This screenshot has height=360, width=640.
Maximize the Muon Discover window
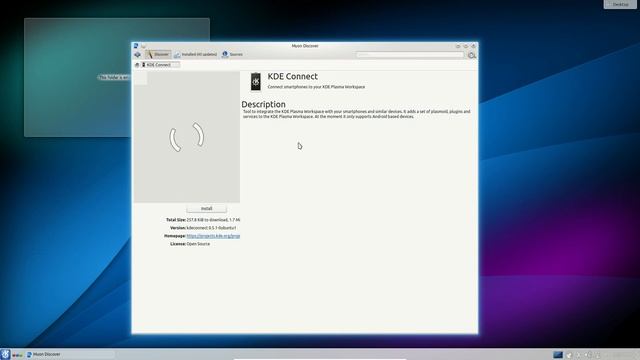(466, 46)
